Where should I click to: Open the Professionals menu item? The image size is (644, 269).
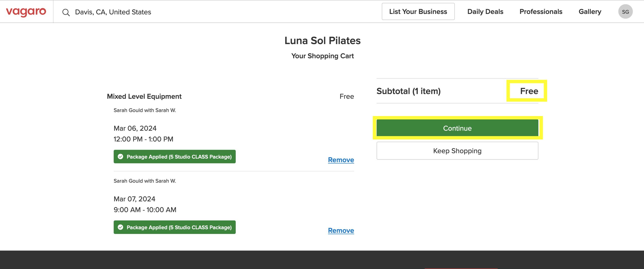(x=541, y=12)
